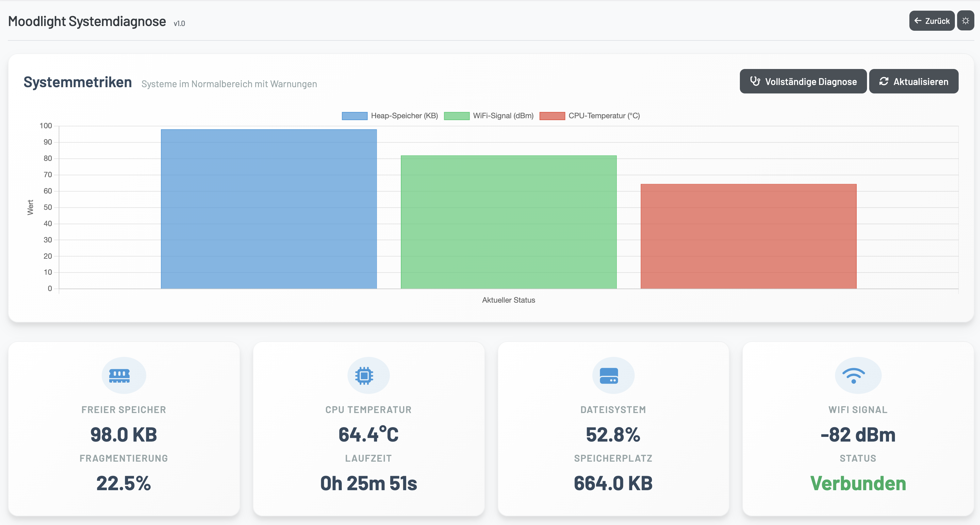The height and width of the screenshot is (525, 980).
Task: Run Vollständige Diagnose
Action: (x=803, y=81)
